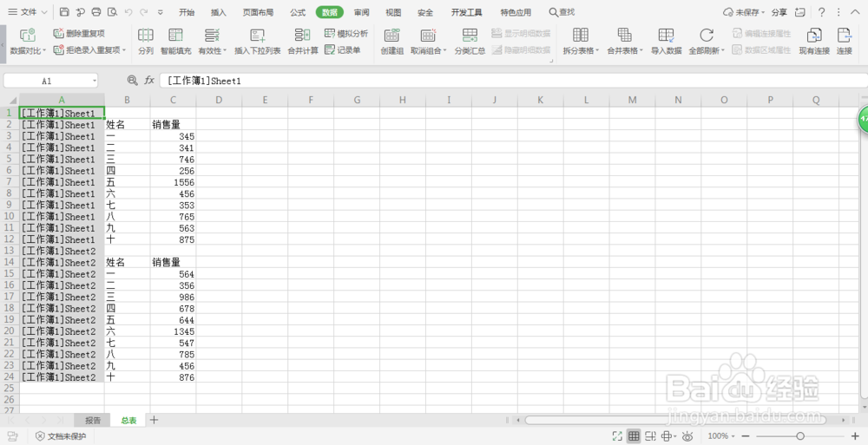The width and height of the screenshot is (868, 445).
Task: Click the add new sheet plus icon
Action: tap(154, 420)
